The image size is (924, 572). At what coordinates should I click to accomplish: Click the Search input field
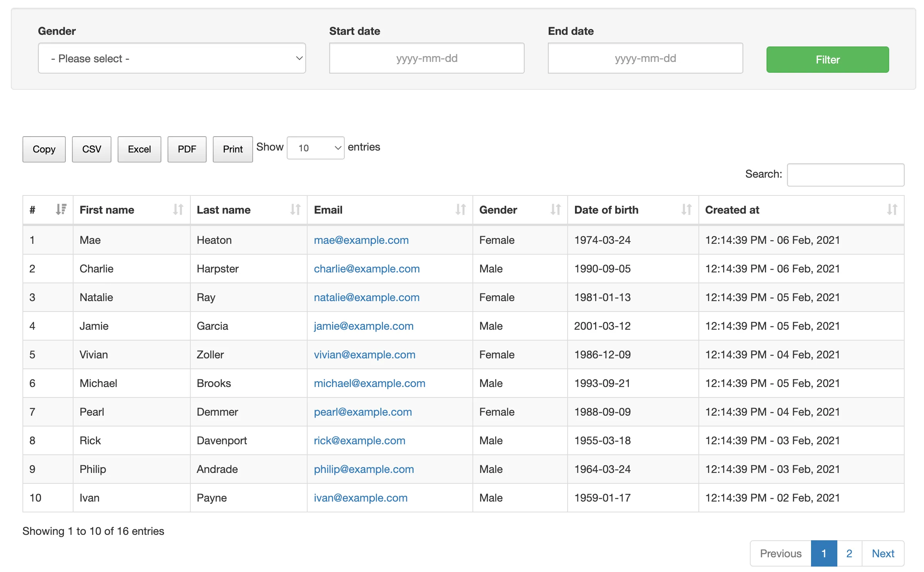tap(845, 175)
